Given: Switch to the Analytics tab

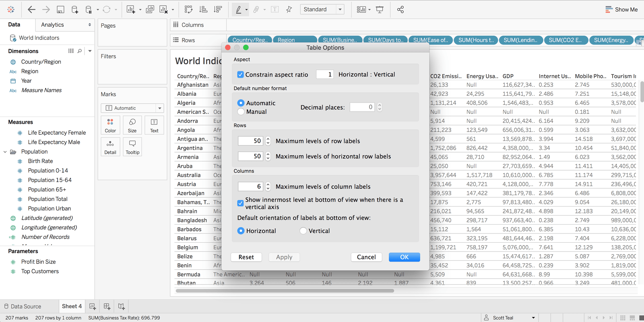Looking at the screenshot, I should 52,25.
